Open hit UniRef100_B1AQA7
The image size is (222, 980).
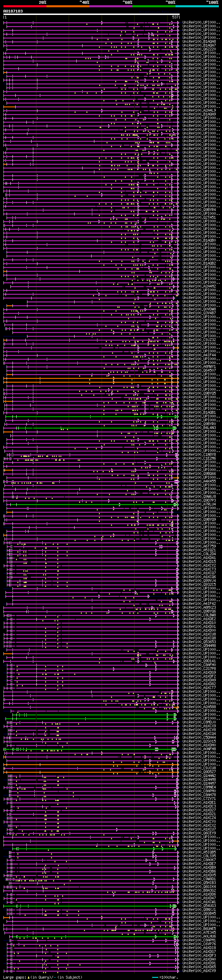(199, 46)
